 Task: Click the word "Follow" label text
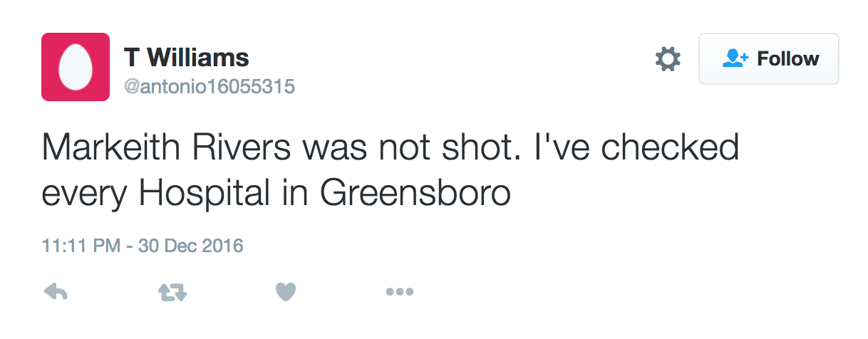tap(787, 59)
